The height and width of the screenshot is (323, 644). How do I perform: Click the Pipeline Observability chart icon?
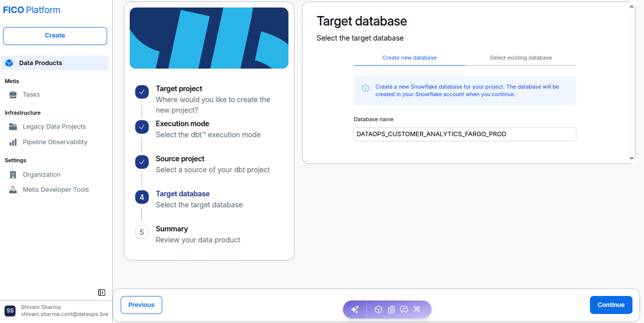click(13, 142)
